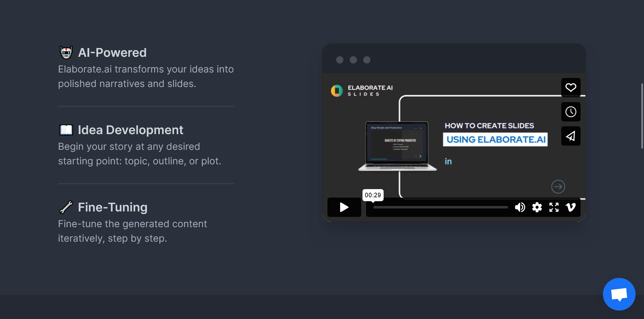The image size is (644, 319).
Task: Open Vimeo logo link in player
Action: tap(571, 207)
